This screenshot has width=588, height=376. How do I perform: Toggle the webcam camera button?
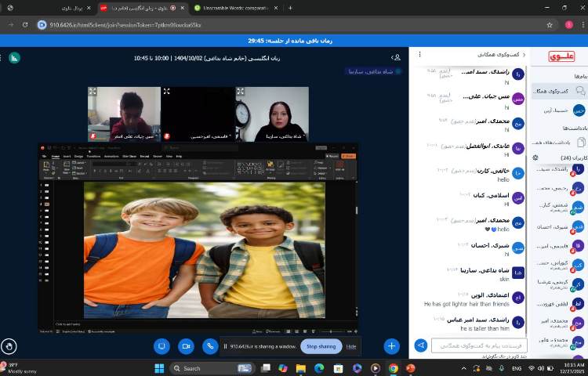(187, 345)
